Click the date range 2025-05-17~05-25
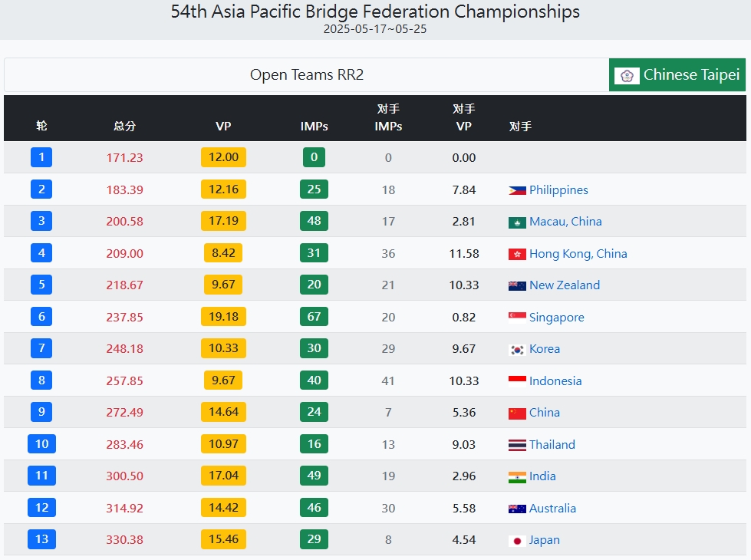751x560 pixels. pyautogui.click(x=375, y=28)
